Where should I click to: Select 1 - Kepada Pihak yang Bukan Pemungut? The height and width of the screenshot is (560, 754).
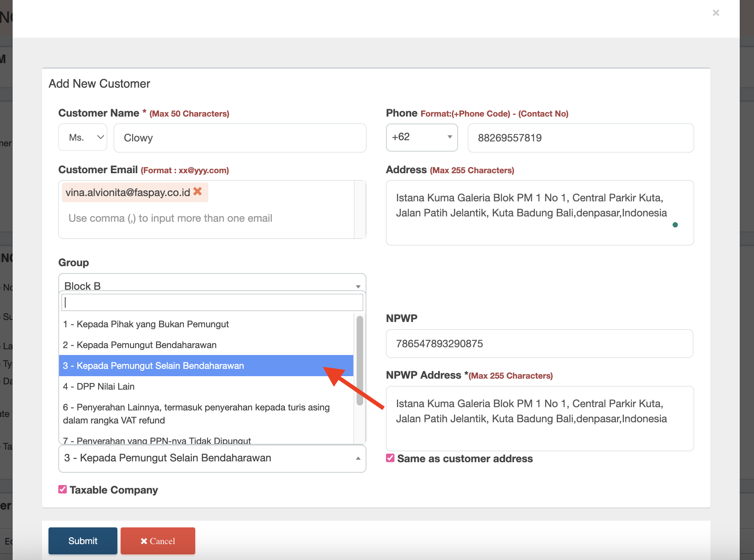(x=146, y=324)
